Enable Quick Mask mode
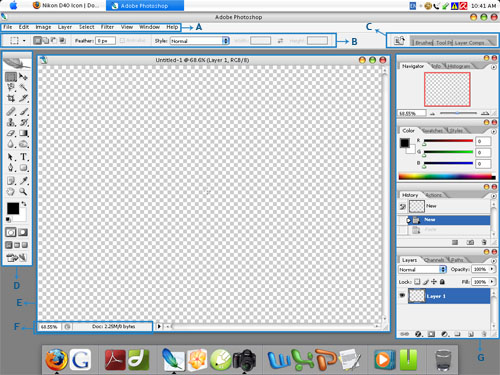The height and width of the screenshot is (375, 500). (23, 232)
